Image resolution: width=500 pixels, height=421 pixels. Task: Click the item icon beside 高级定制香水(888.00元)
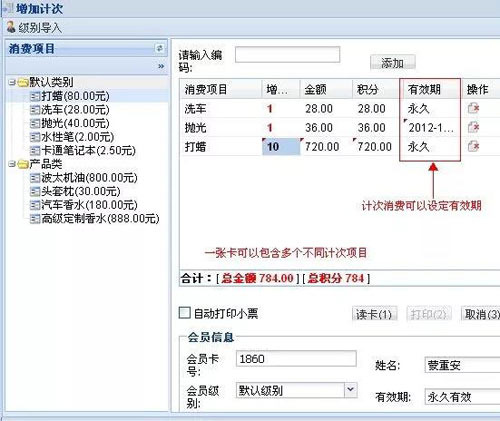(x=35, y=219)
